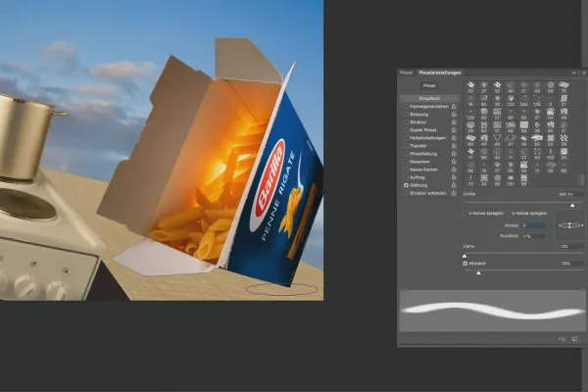Click lock icon next to Rauschen
This screenshot has width=588, height=392.
tap(454, 162)
